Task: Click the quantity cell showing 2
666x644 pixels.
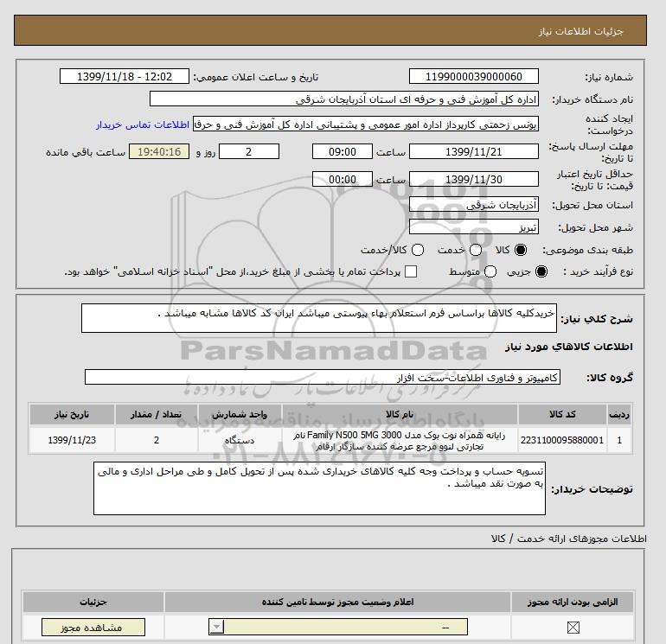Action: [157, 440]
